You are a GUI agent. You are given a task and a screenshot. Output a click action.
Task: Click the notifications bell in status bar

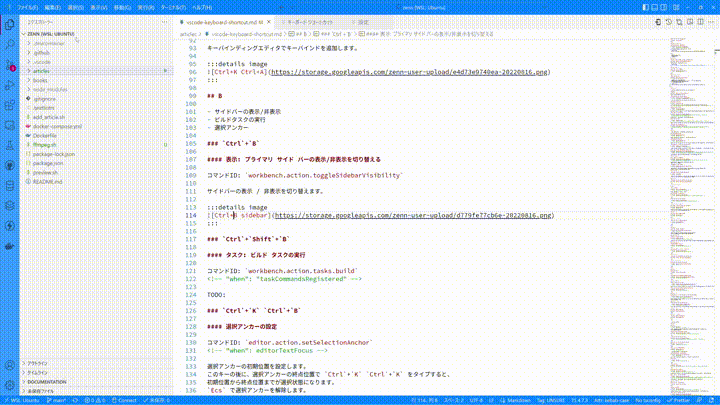click(711, 400)
